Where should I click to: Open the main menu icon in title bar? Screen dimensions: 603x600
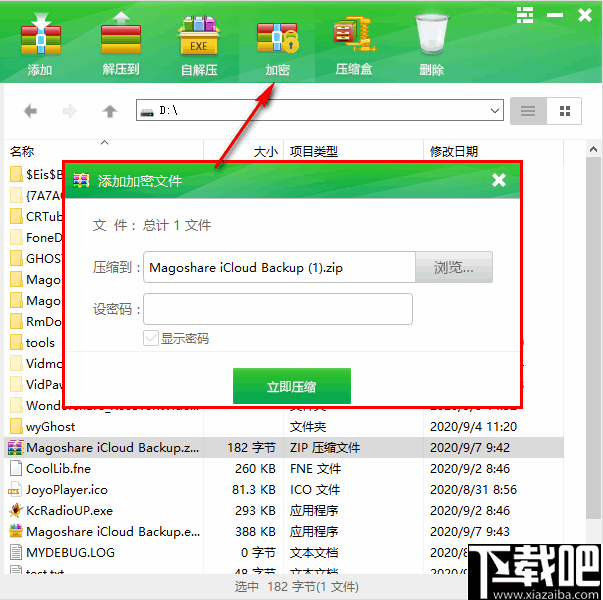coord(525,15)
